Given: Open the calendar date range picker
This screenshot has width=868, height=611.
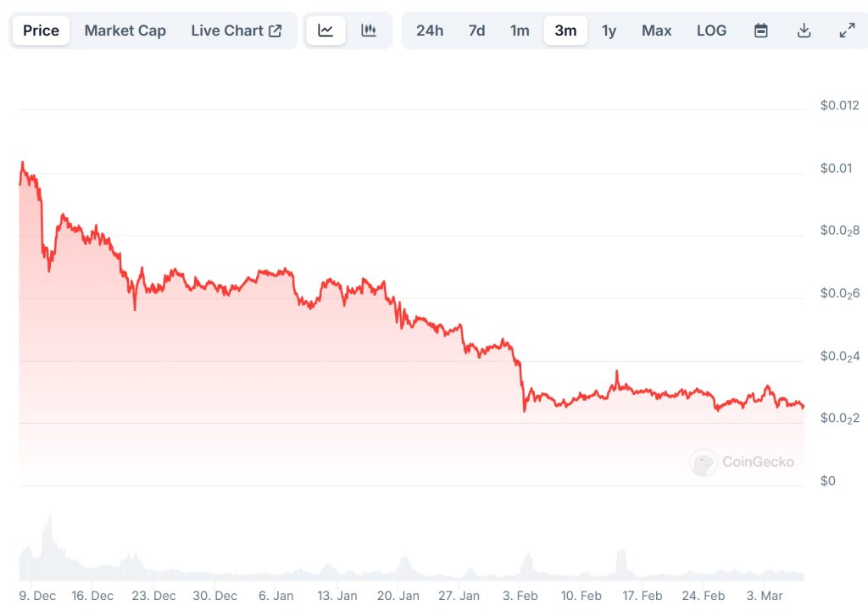Looking at the screenshot, I should coord(761,31).
